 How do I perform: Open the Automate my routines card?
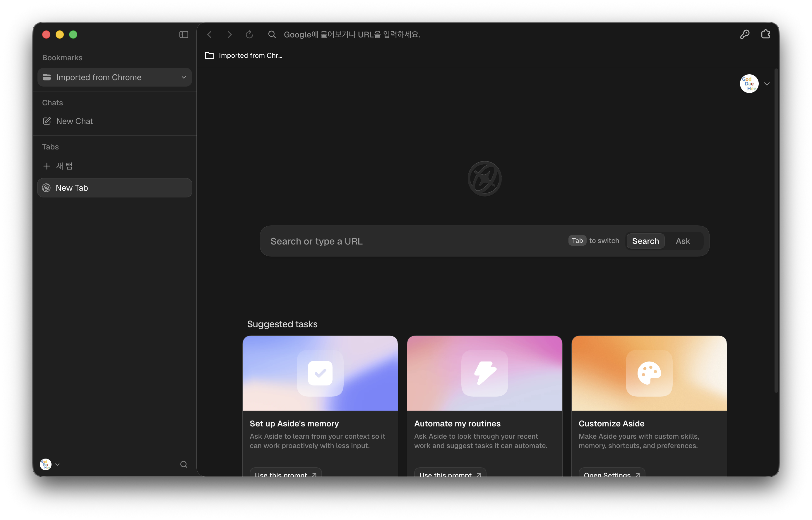point(484,405)
